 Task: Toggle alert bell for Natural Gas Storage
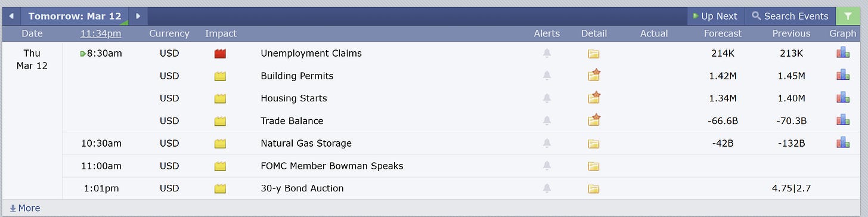(547, 143)
